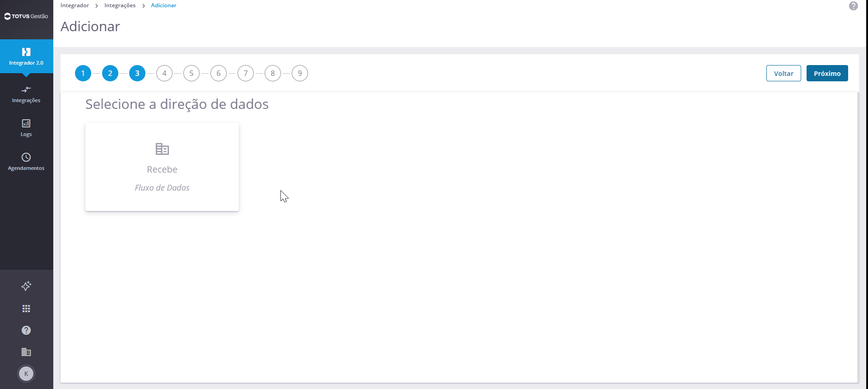Go to step 2 in the wizard
The width and height of the screenshot is (868, 389).
110,73
